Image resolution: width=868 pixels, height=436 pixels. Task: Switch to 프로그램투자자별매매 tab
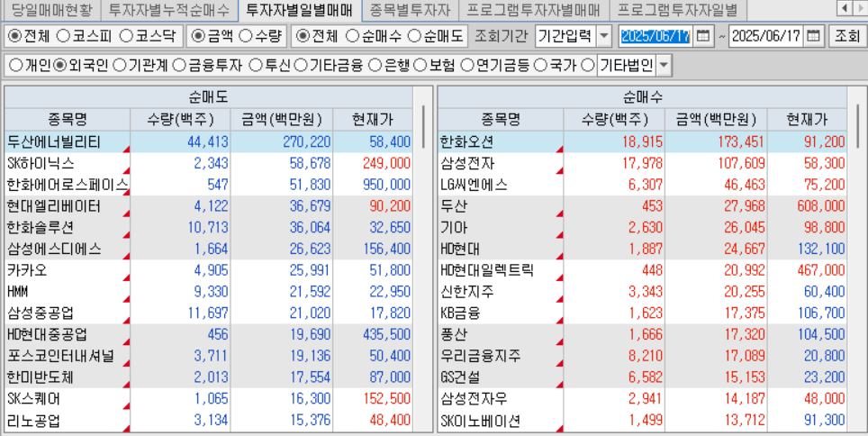click(534, 9)
